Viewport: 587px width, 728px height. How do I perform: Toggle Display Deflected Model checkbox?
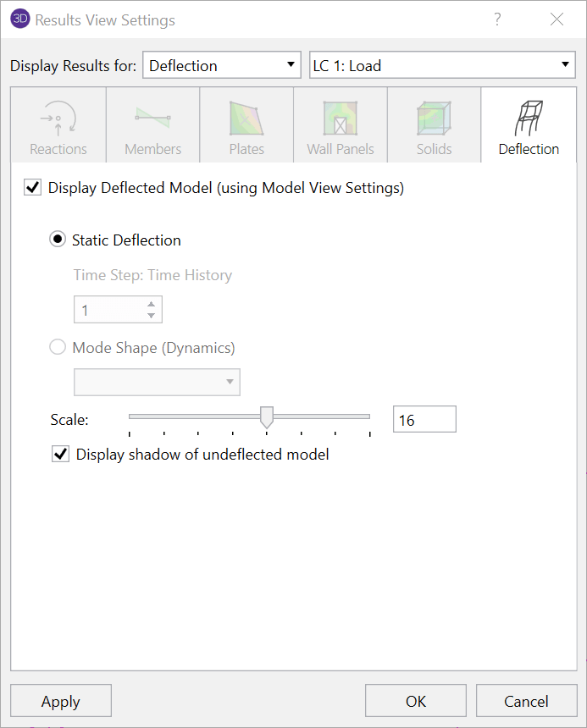[31, 187]
